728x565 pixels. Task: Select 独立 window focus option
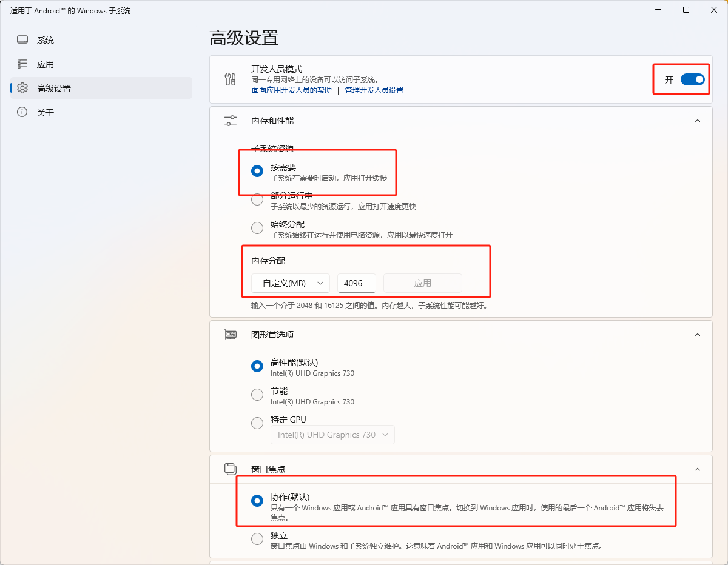tap(257, 539)
